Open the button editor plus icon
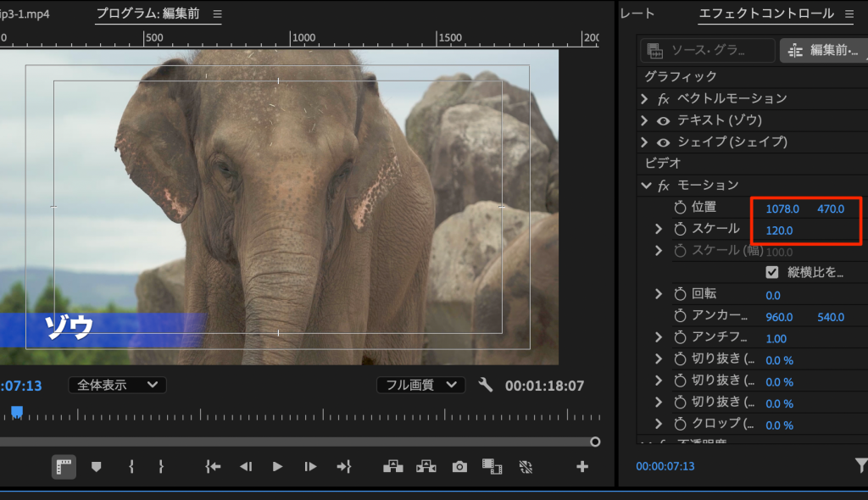 (581, 466)
